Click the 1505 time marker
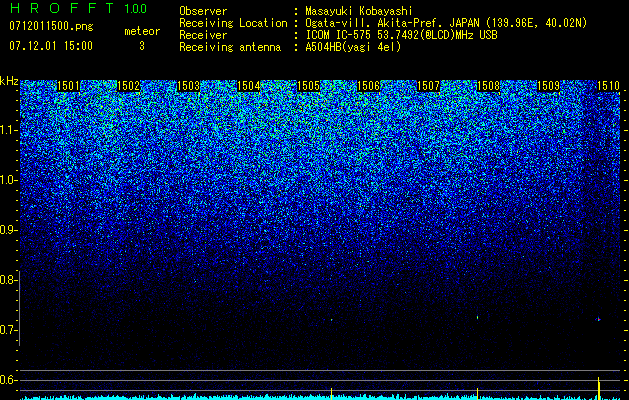This screenshot has height=400, width=629. 308,86
